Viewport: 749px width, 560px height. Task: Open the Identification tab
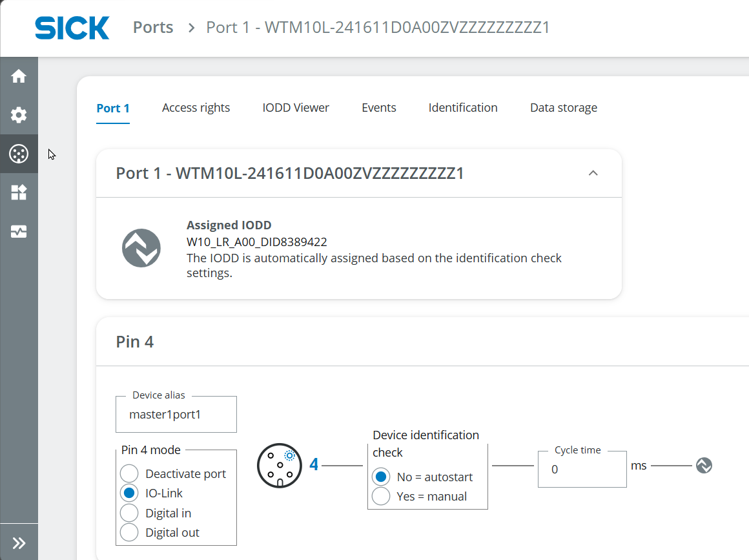[463, 108]
